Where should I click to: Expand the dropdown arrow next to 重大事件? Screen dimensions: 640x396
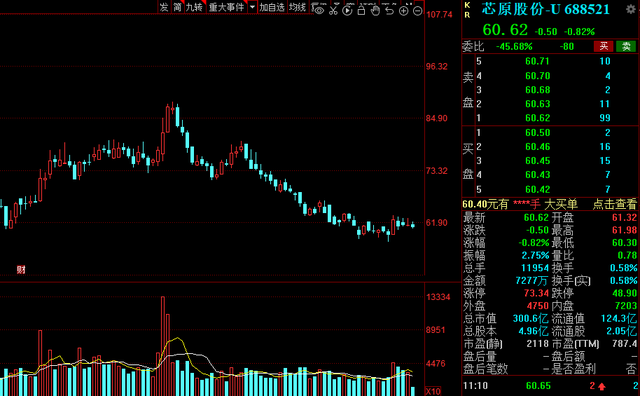pyautogui.click(x=252, y=7)
